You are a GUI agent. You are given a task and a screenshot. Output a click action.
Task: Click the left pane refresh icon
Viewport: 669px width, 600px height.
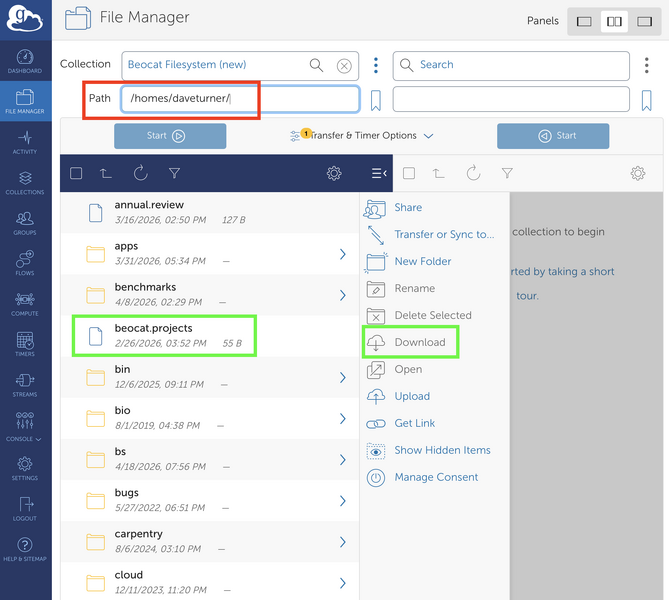[141, 173]
